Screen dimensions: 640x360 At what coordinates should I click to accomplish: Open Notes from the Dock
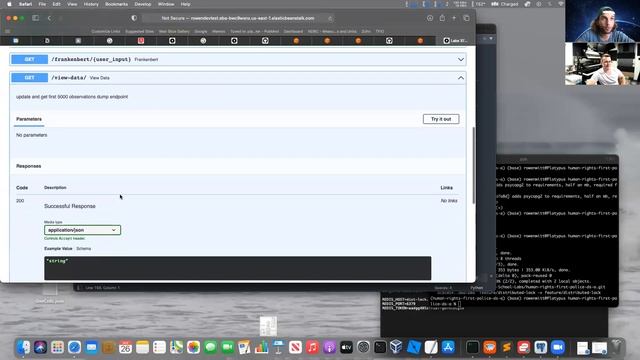click(x=142, y=347)
